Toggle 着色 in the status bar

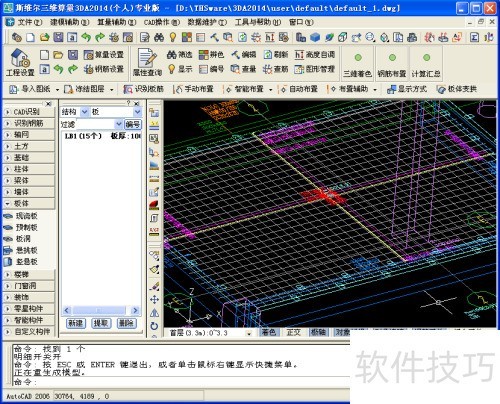269,332
